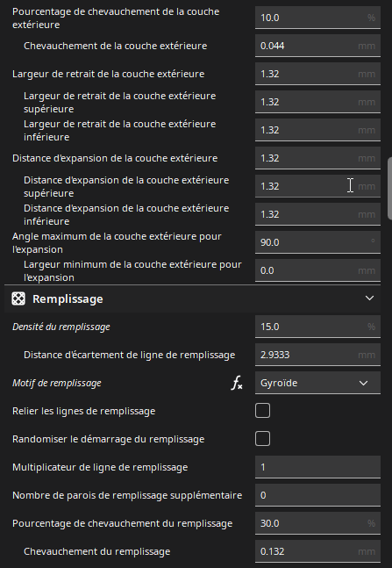Click Pourcentage de chevauchement du remplissage label
The image size is (392, 568).
(x=123, y=523)
